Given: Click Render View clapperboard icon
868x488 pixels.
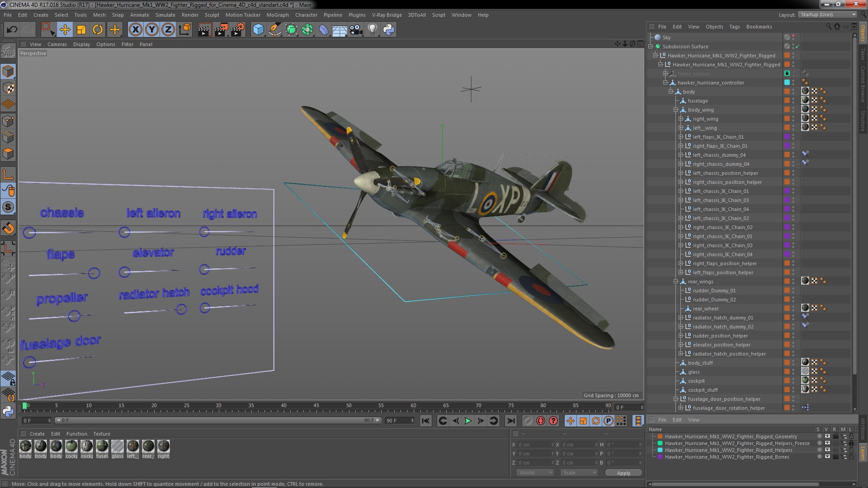Looking at the screenshot, I should (204, 30).
